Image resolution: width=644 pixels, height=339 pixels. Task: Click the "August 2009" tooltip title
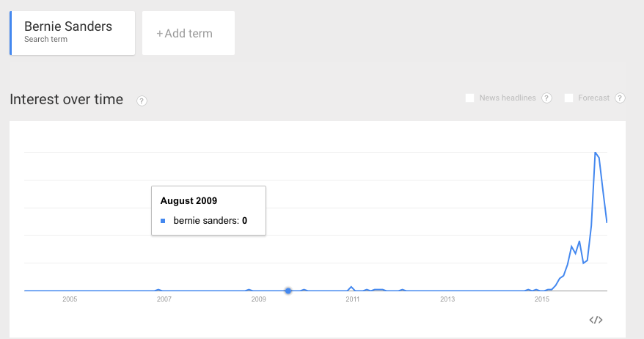pyautogui.click(x=189, y=200)
